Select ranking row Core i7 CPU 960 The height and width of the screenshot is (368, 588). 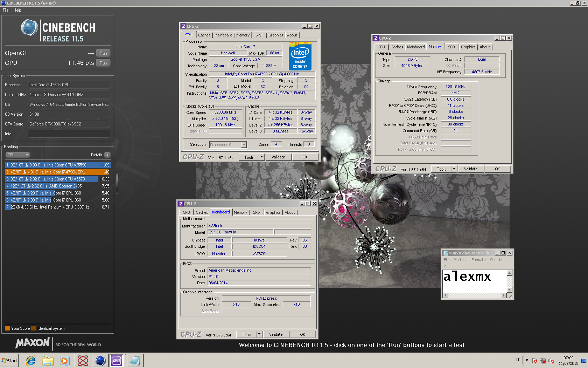(x=58, y=193)
